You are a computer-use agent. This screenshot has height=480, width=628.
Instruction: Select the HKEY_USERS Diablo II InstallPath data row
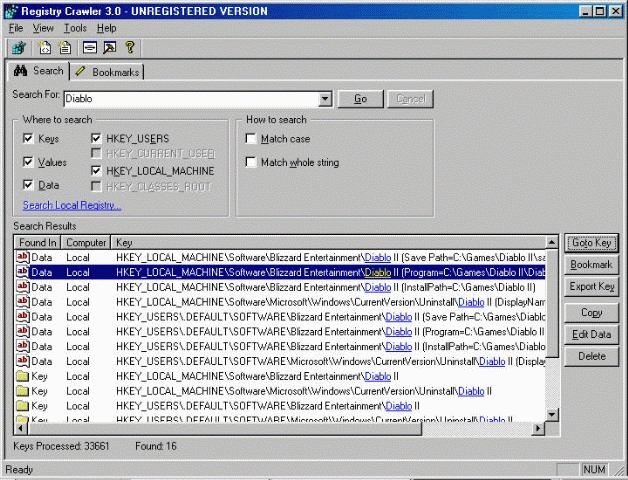coord(280,347)
